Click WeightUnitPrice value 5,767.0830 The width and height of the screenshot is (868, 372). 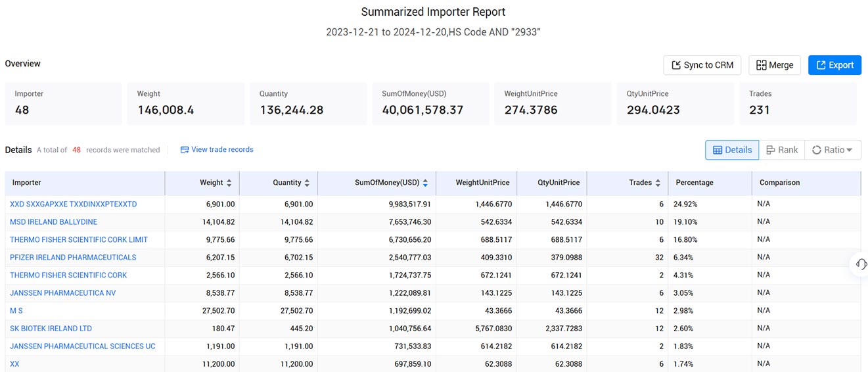(492, 329)
